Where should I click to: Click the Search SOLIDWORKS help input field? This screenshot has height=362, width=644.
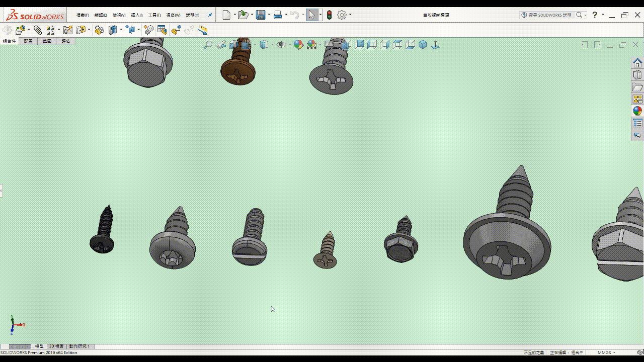tap(549, 15)
